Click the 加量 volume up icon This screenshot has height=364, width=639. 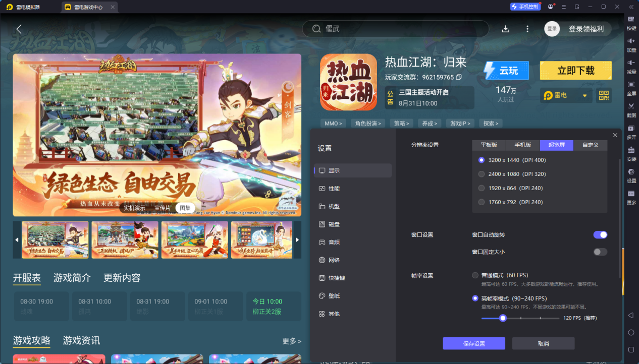pyautogui.click(x=631, y=41)
